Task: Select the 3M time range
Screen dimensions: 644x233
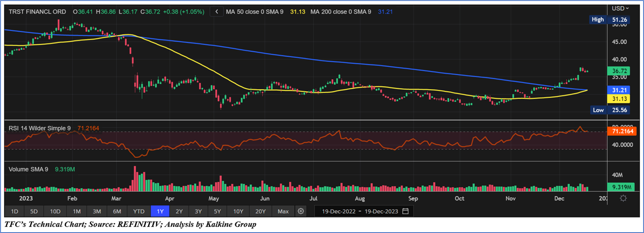Action: click(97, 211)
